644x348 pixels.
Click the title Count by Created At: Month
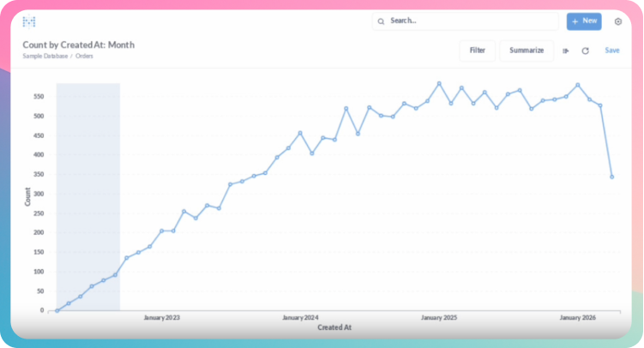pyautogui.click(x=78, y=45)
